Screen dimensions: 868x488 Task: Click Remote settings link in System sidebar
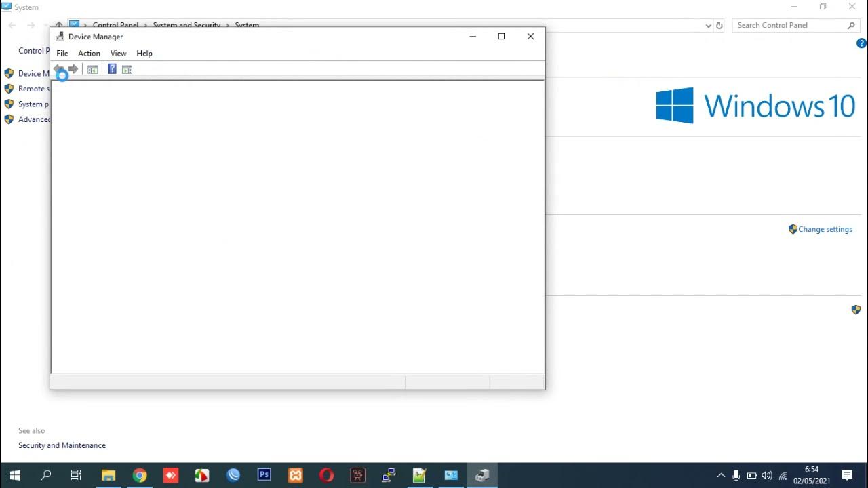pyautogui.click(x=33, y=89)
